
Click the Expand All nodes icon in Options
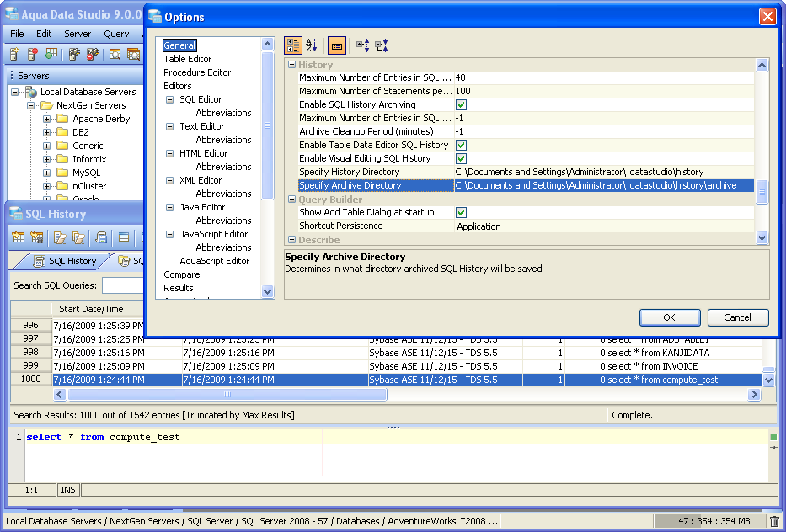pyautogui.click(x=363, y=45)
